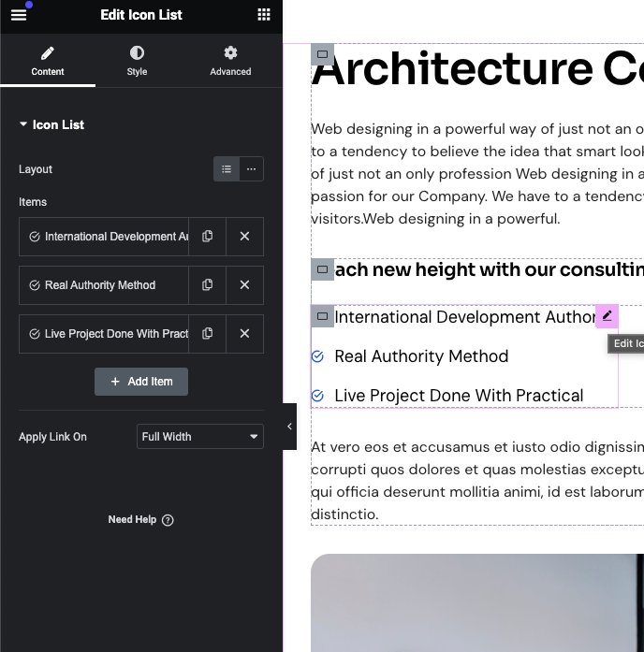Viewport: 644px width, 652px height.
Task: Duplicate the Real Authority Method item
Action: pos(207,285)
